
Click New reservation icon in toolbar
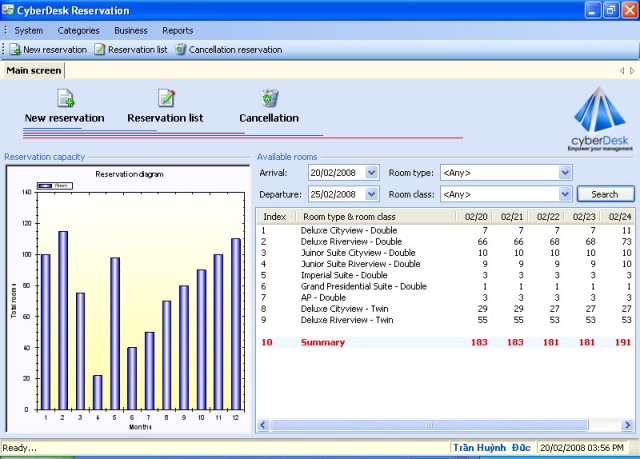point(15,49)
